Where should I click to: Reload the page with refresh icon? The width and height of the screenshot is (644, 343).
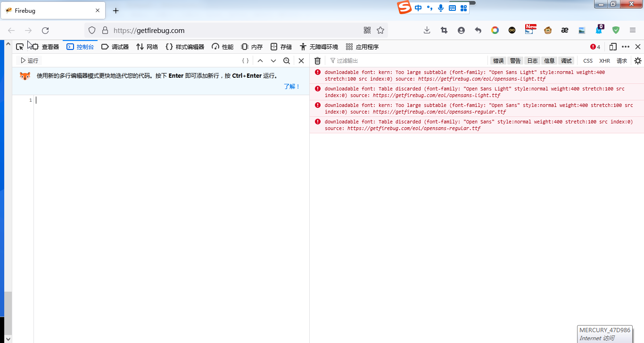(45, 30)
